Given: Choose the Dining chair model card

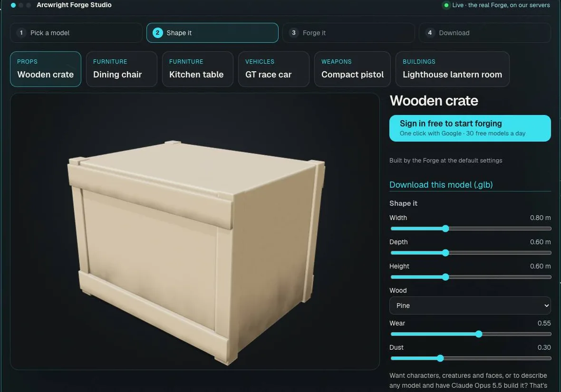Looking at the screenshot, I should click(122, 69).
